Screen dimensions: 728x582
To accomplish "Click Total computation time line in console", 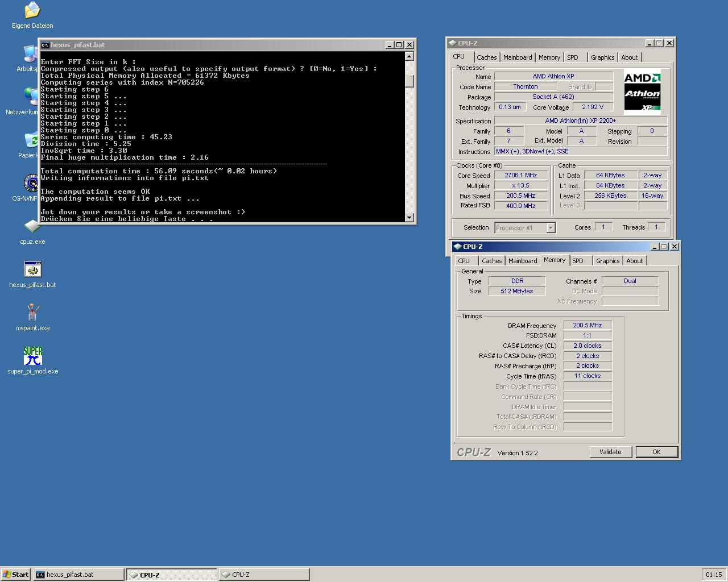I will click(159, 171).
